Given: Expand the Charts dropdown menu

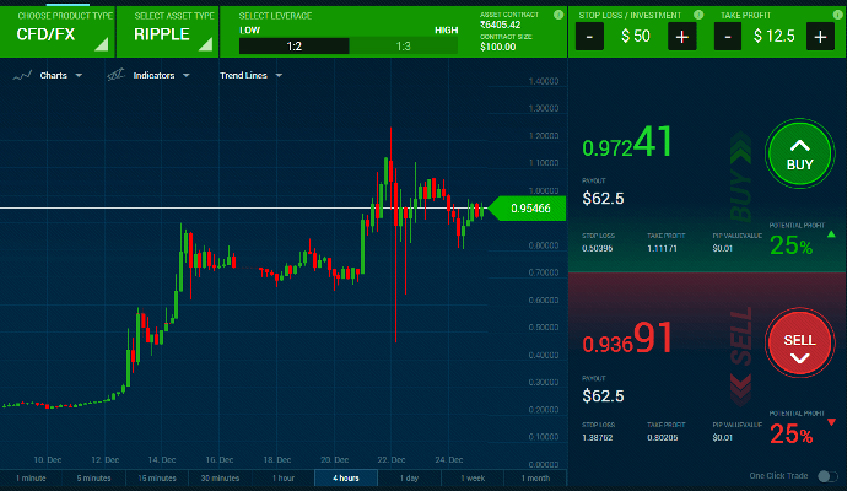Looking at the screenshot, I should 48,75.
